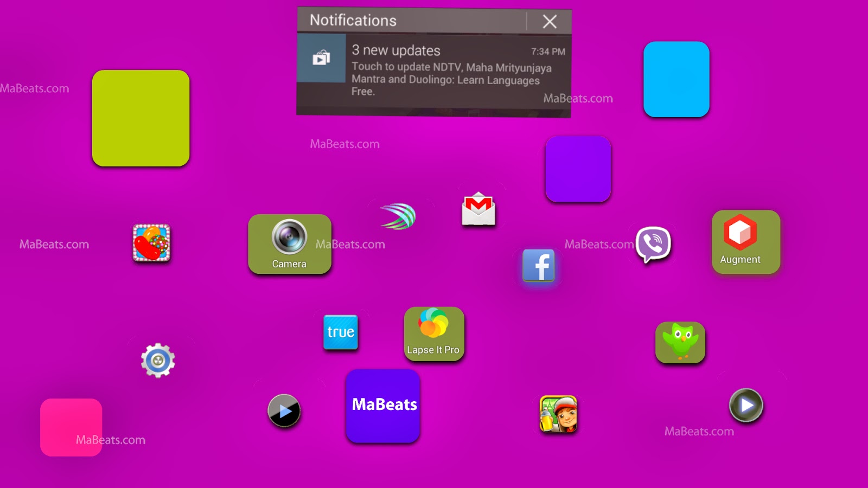The height and width of the screenshot is (488, 868).
Task: Close the Notifications panel
Action: tap(550, 22)
